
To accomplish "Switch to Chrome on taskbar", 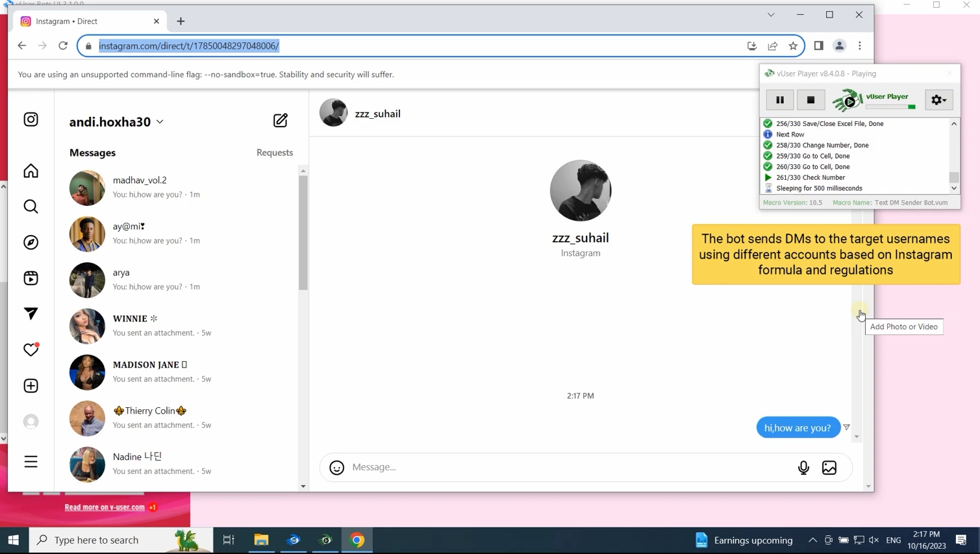I will pyautogui.click(x=357, y=540).
